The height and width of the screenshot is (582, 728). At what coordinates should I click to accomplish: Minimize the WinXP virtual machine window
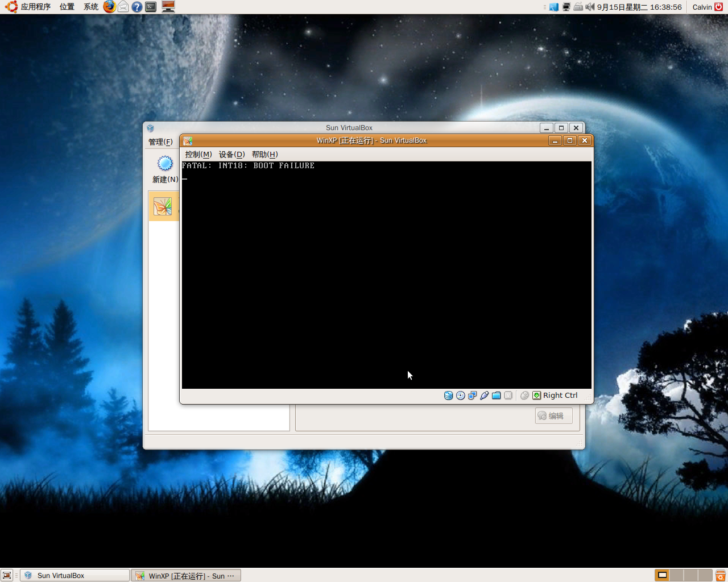tap(555, 141)
